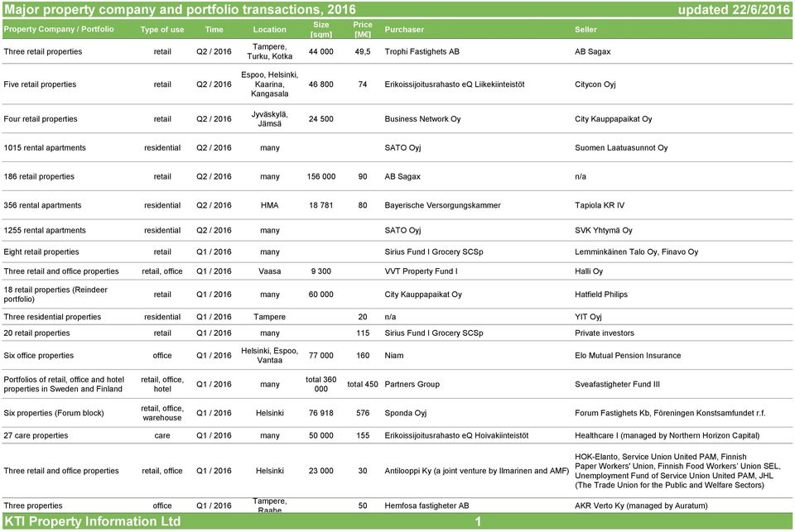Click purchaser 'Sponda Oyj'
The height and width of the screenshot is (532, 795).
click(406, 413)
